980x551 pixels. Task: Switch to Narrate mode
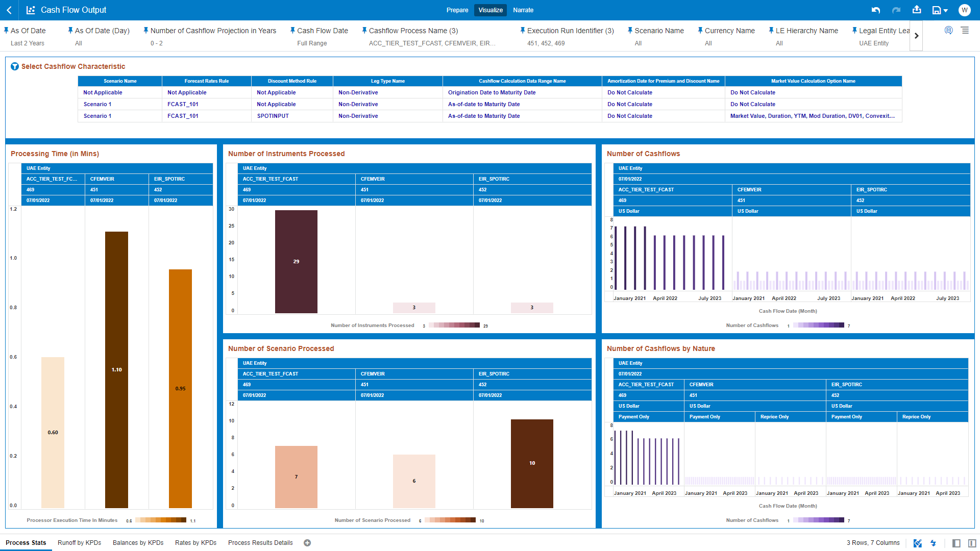(x=523, y=10)
